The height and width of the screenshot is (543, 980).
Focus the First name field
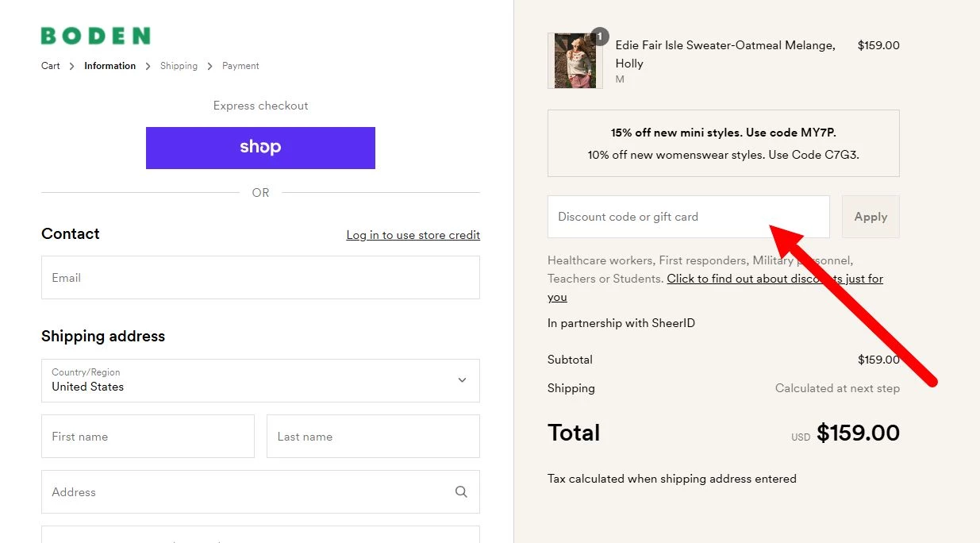point(148,437)
